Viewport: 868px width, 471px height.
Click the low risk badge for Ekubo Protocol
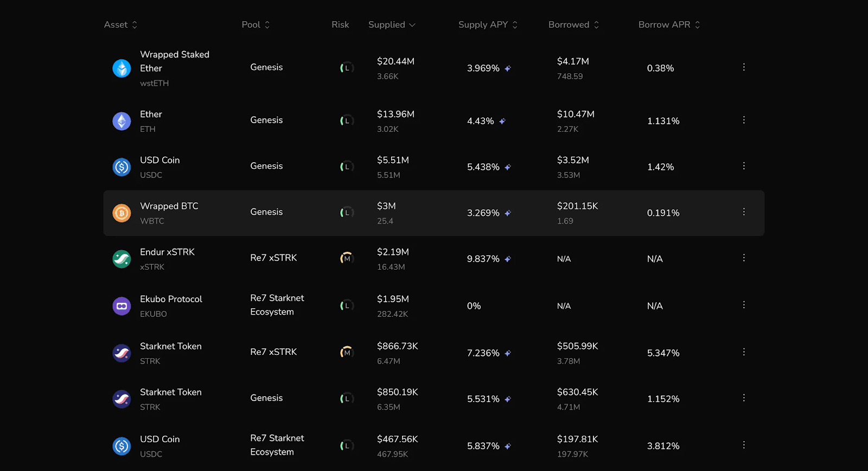coord(347,306)
